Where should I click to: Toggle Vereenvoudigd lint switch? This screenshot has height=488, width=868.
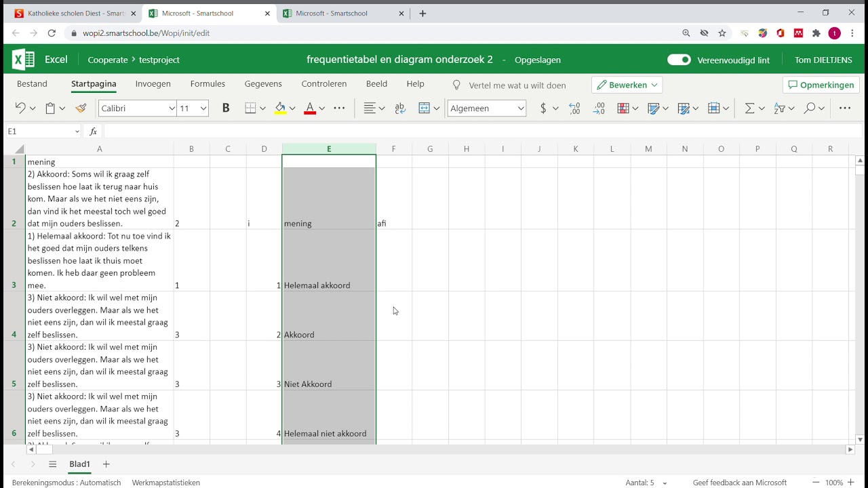(679, 60)
